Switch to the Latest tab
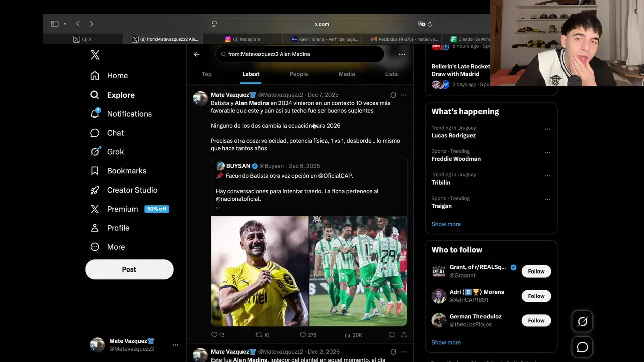 tap(251, 74)
